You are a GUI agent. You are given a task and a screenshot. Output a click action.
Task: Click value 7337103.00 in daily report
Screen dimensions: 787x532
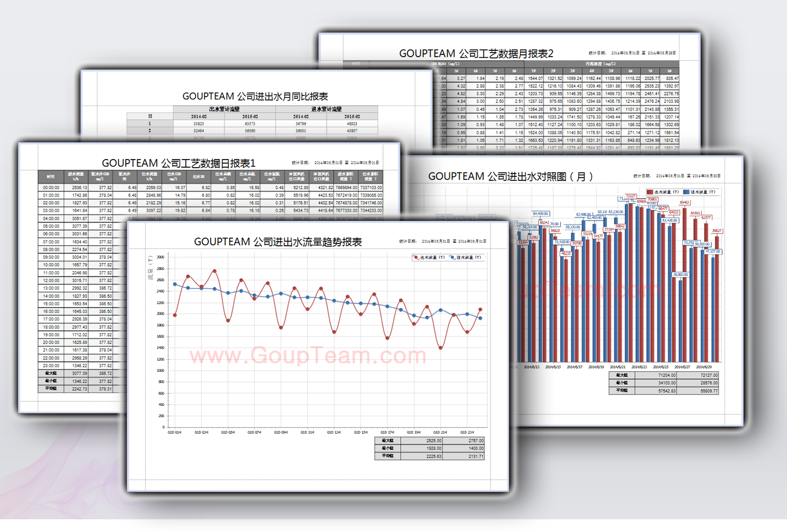371,187
